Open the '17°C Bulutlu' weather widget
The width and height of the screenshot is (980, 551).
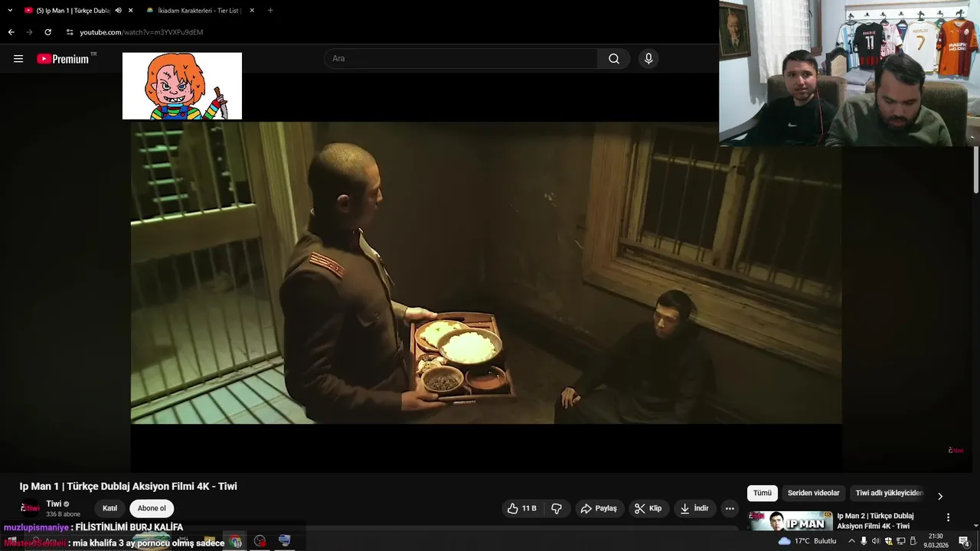[808, 541]
